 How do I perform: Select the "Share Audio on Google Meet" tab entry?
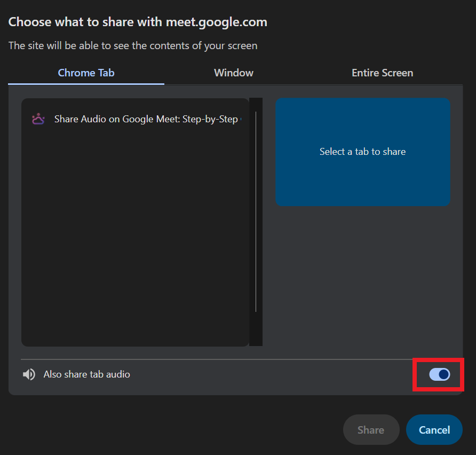coord(134,119)
